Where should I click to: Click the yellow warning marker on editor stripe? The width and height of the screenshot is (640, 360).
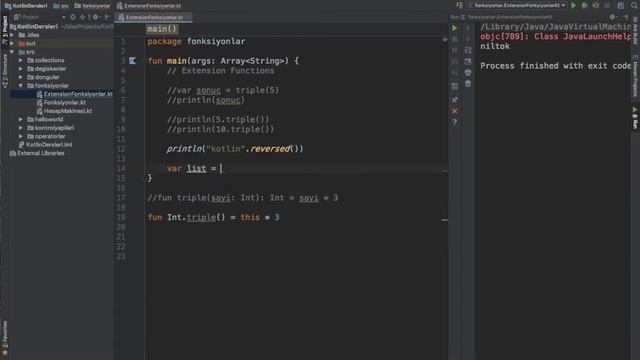pos(444,220)
